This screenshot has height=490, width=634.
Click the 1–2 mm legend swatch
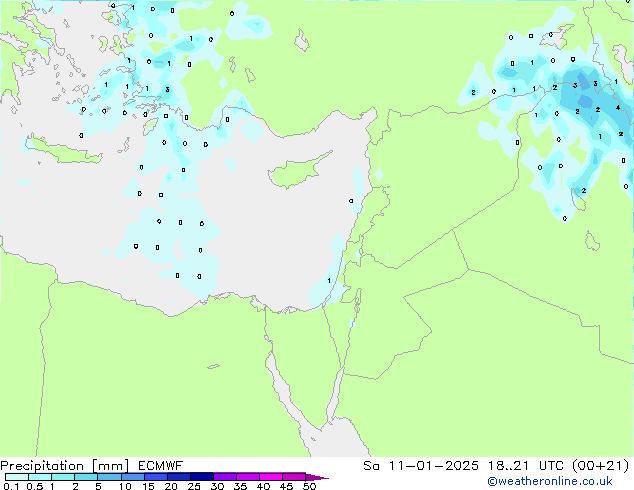[63, 477]
